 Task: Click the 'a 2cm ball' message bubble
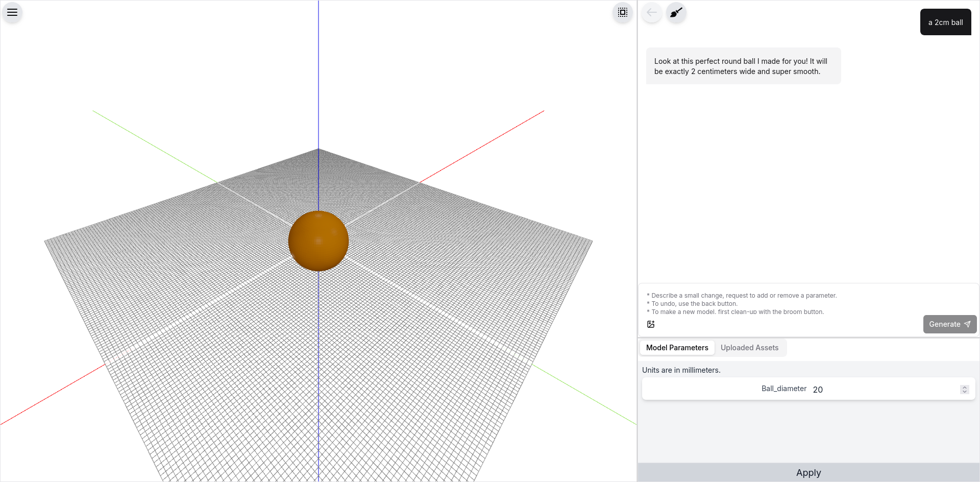click(945, 22)
